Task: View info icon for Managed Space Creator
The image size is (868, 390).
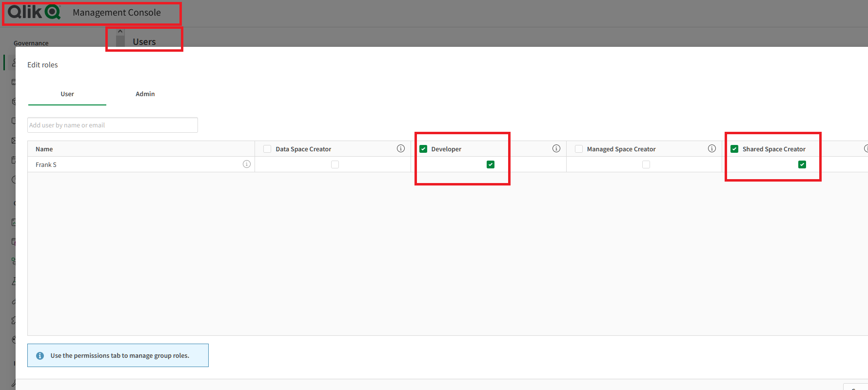Action: point(712,148)
